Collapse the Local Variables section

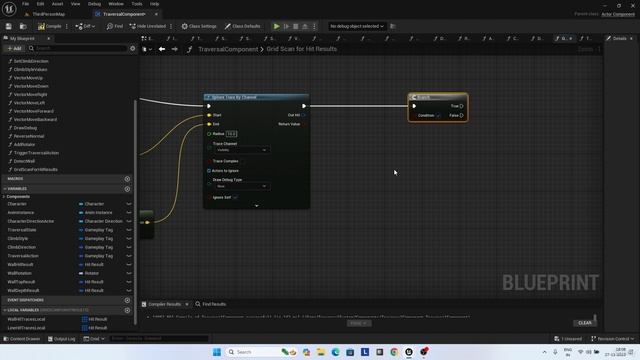coord(4,310)
